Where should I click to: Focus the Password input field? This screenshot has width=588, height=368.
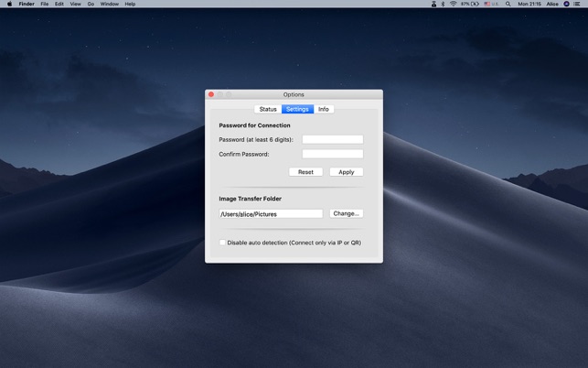coord(332,140)
